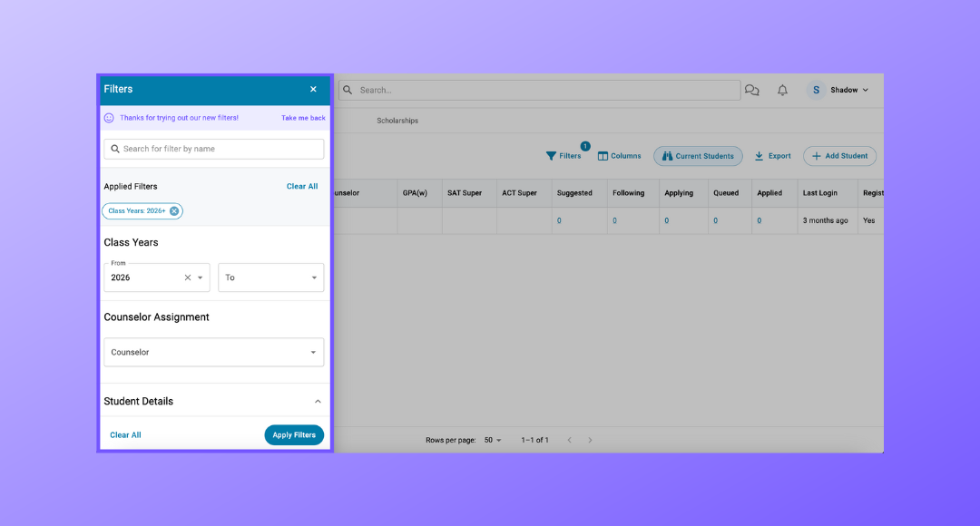
Task: Close the Filters panel
Action: (313, 90)
